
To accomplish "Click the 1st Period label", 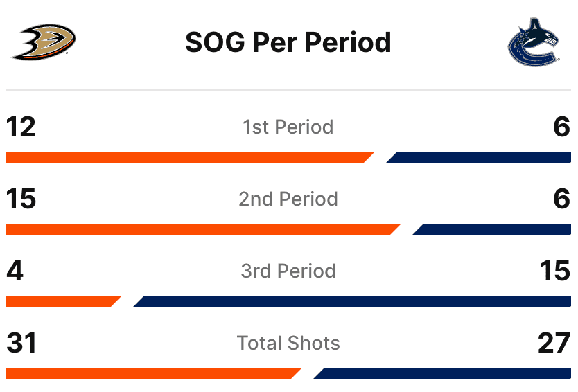I will [288, 127].
